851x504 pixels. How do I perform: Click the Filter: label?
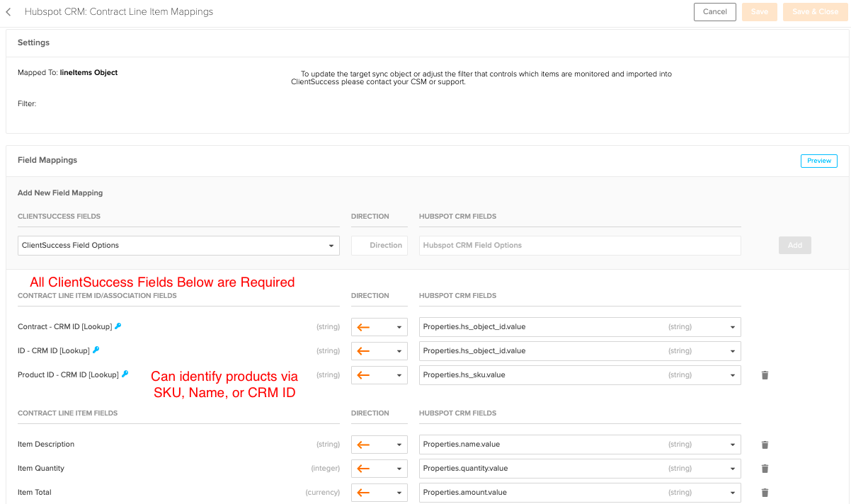(x=27, y=104)
